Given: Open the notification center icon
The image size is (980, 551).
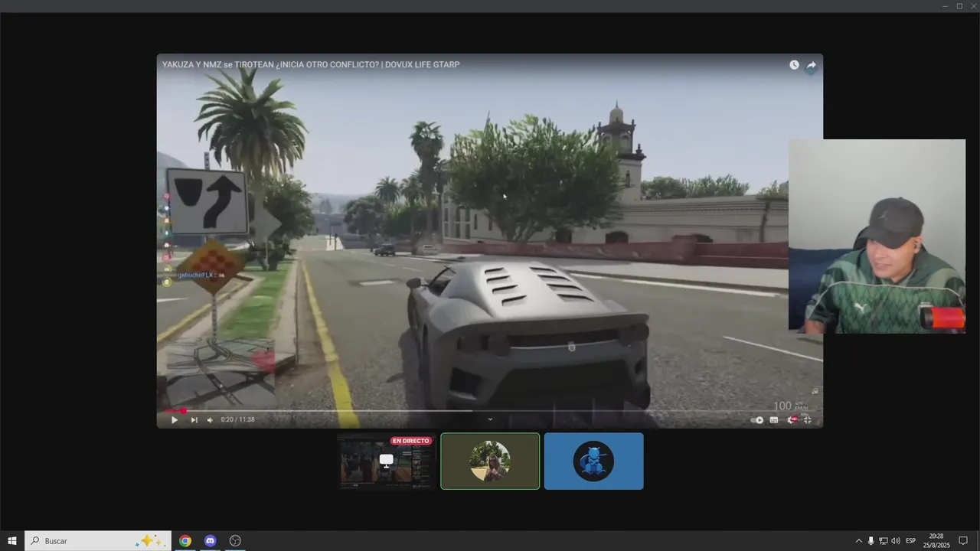Looking at the screenshot, I should 963,541.
